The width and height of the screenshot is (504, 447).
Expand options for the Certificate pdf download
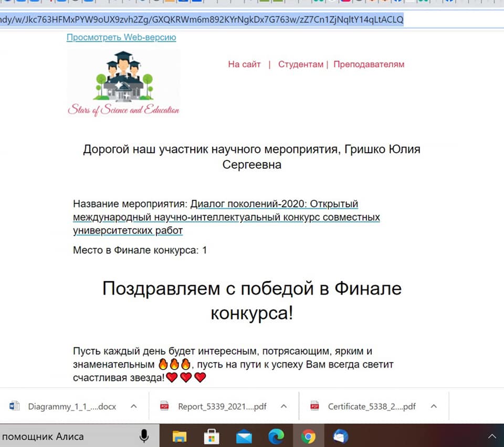[x=434, y=406]
